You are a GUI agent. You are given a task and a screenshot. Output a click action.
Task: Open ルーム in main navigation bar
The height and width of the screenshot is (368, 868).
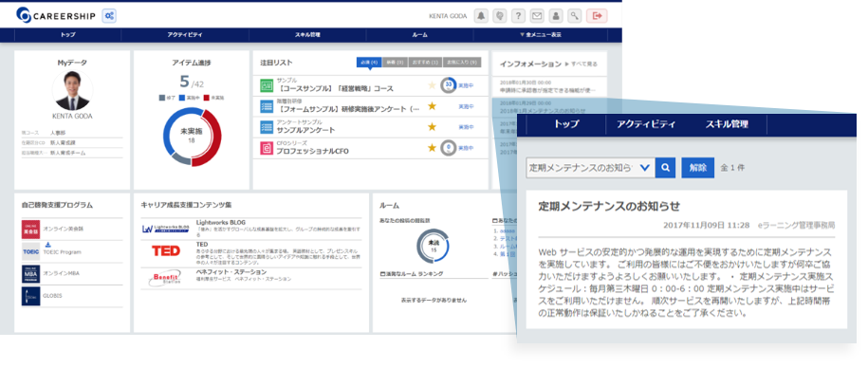click(419, 35)
